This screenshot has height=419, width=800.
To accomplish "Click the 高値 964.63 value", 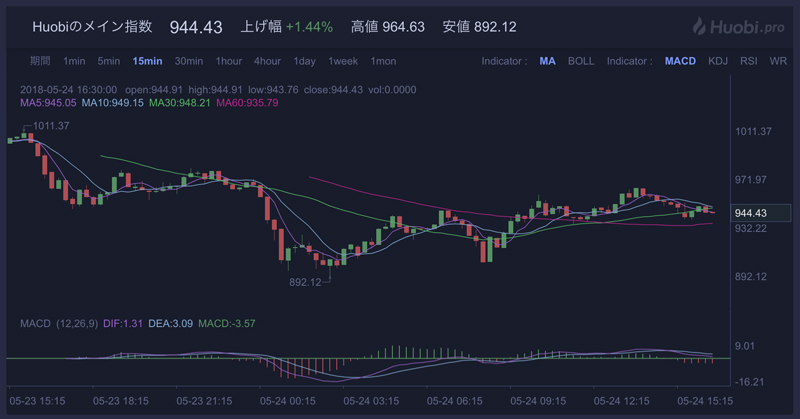I will point(388,27).
